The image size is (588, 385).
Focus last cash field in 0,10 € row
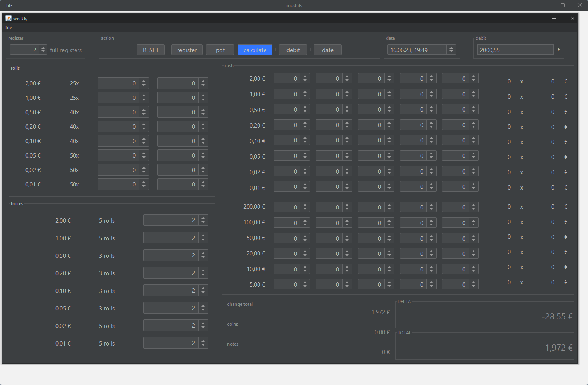455,140
